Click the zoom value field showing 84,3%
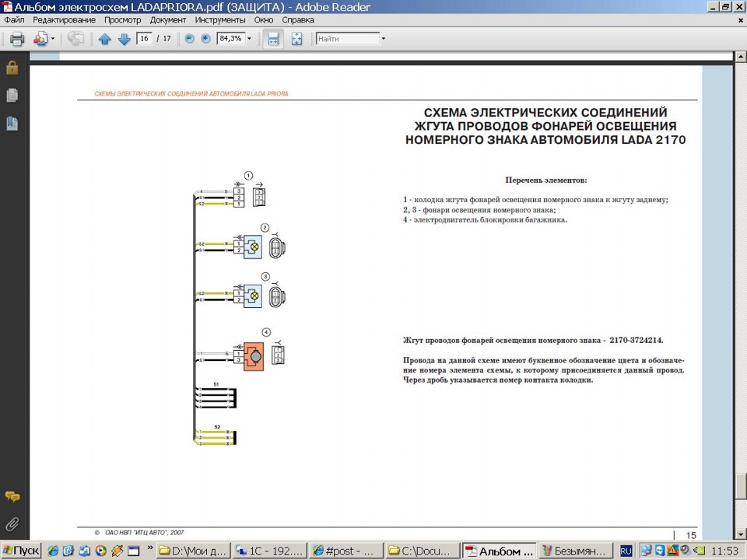The width and height of the screenshot is (747, 560). 230,39
